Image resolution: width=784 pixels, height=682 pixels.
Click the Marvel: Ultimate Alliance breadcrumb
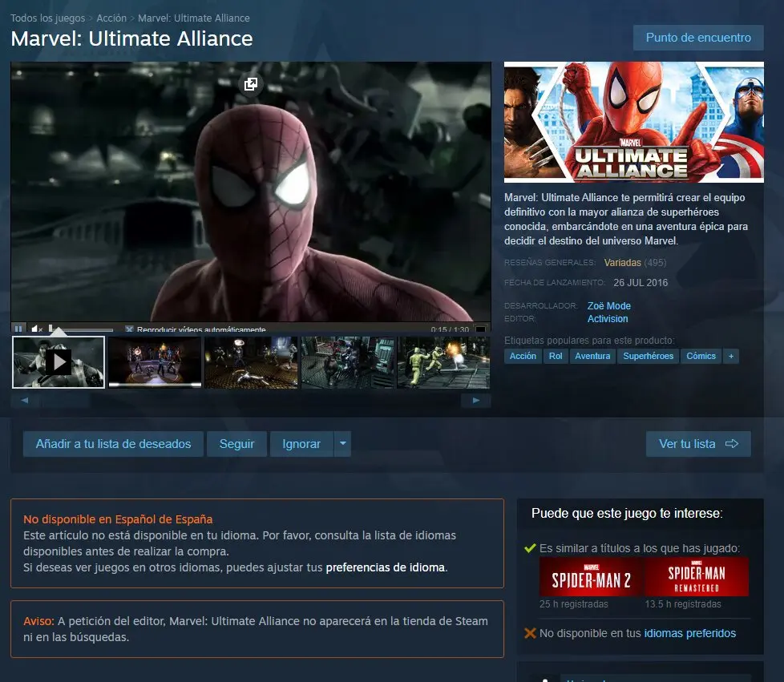coord(194,18)
